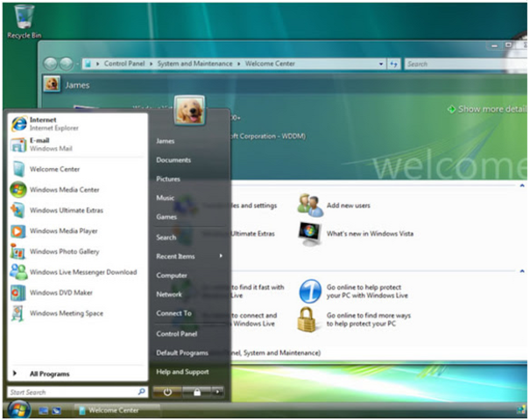Click Welcome Center taskbar button
The height and width of the screenshot is (420, 530).
click(x=117, y=410)
